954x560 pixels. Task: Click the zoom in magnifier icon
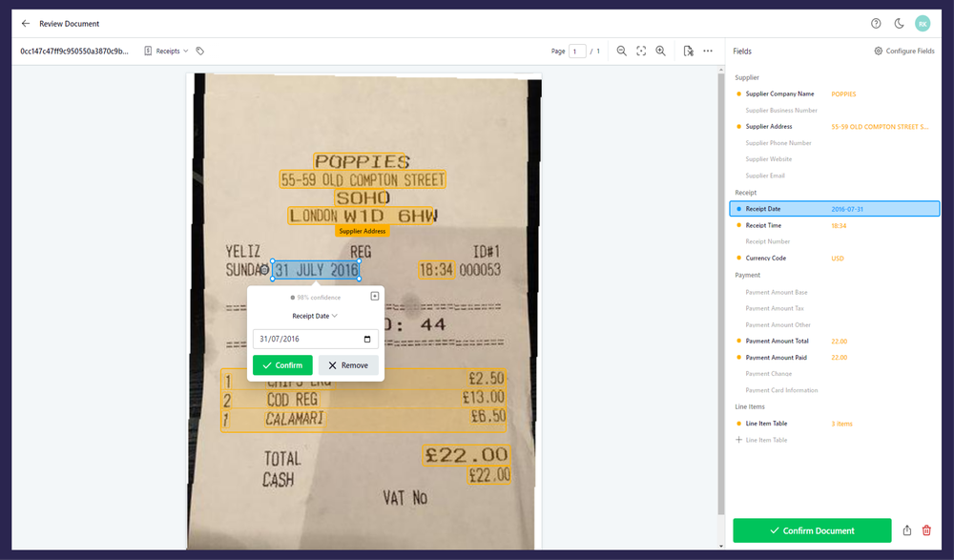(x=661, y=52)
